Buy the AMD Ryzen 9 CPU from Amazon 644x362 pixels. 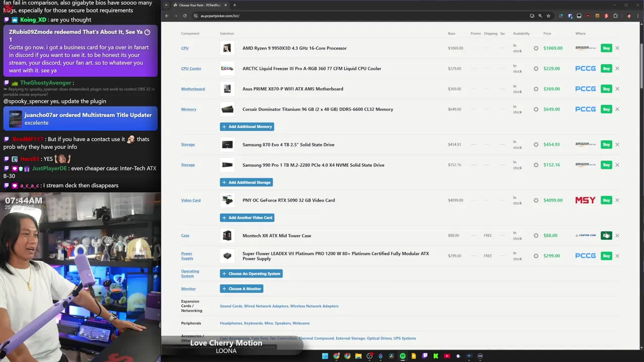point(606,48)
